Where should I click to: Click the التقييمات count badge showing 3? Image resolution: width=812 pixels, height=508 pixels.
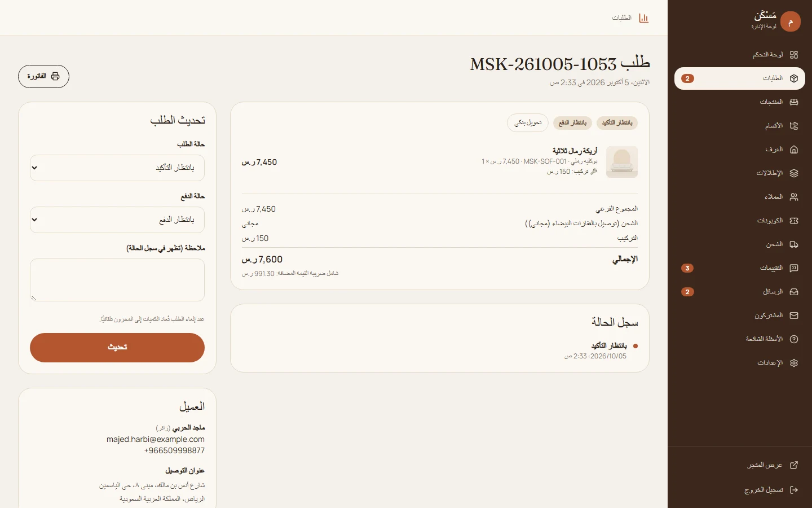(687, 268)
